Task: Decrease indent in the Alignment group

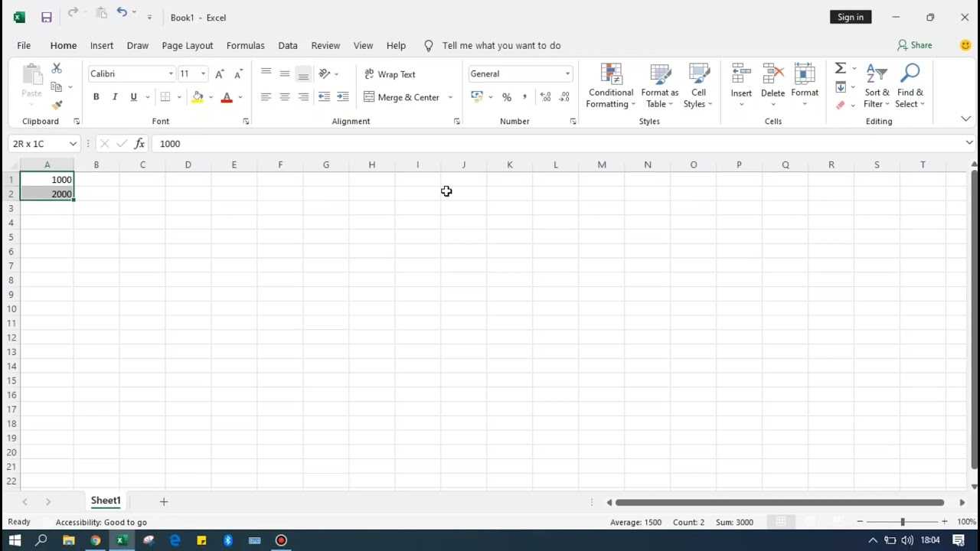Action: pyautogui.click(x=324, y=97)
